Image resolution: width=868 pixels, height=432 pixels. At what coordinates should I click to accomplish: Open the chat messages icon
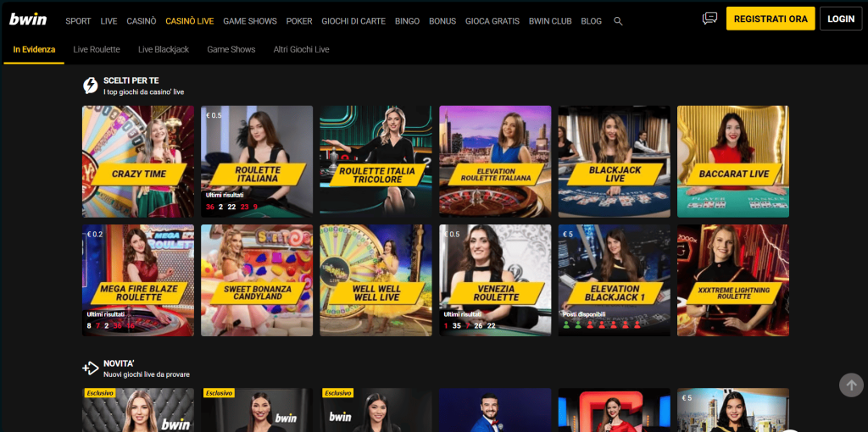[709, 19]
